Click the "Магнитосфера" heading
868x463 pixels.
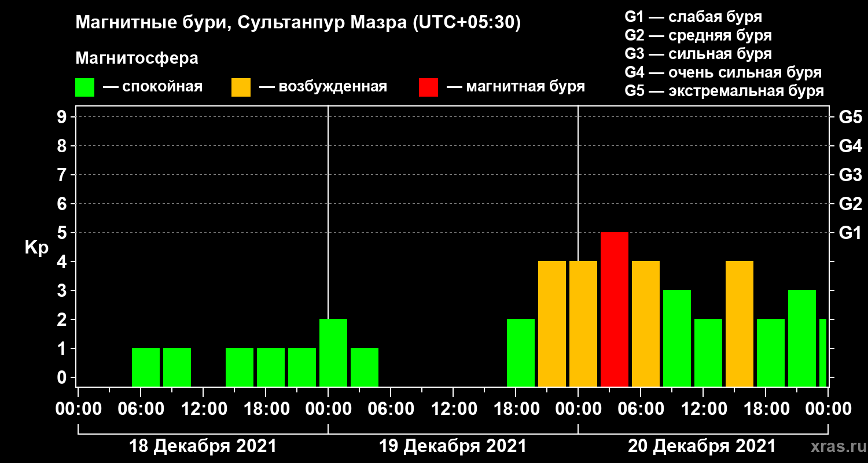pos(137,58)
